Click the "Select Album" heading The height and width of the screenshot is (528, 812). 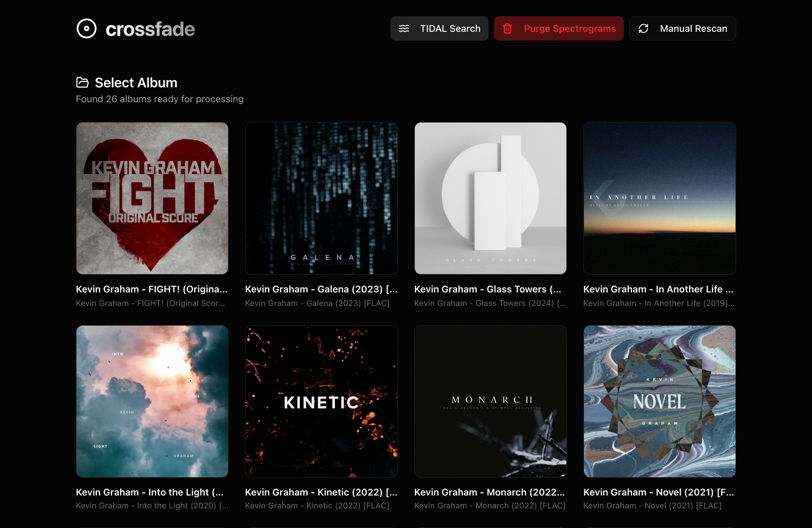pyautogui.click(x=136, y=83)
